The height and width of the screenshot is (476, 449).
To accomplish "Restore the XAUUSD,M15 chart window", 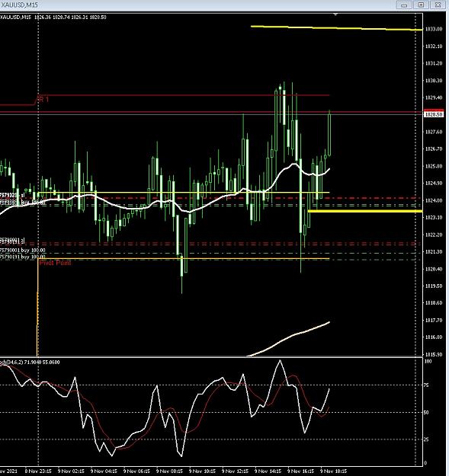I will (421, 5).
